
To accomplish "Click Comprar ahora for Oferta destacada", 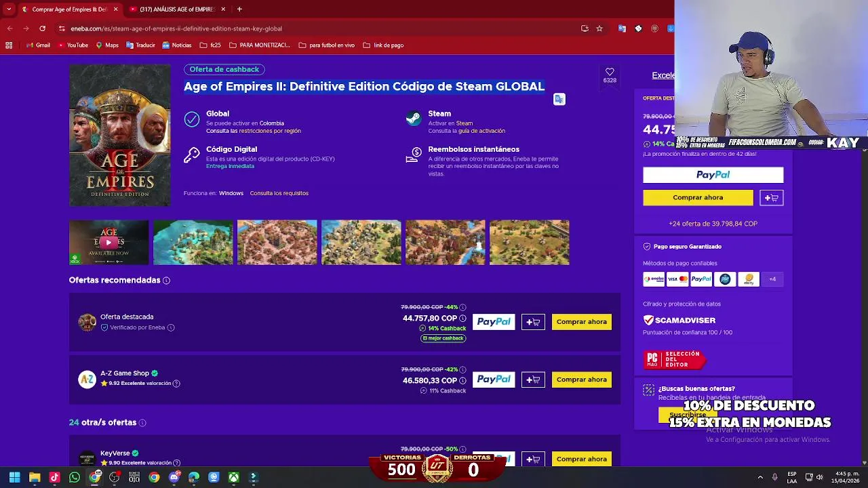I will [x=582, y=322].
